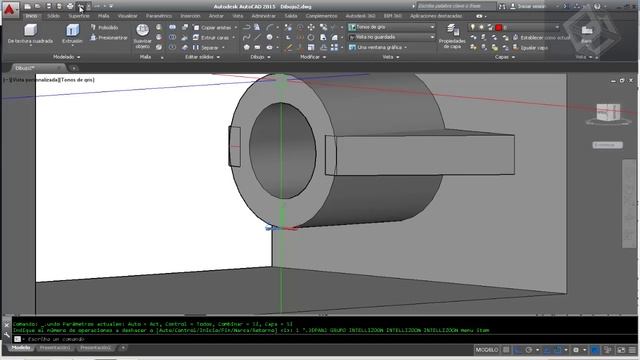Open the Visualizar ribbon tab
The image size is (640, 360).
click(x=127, y=16)
